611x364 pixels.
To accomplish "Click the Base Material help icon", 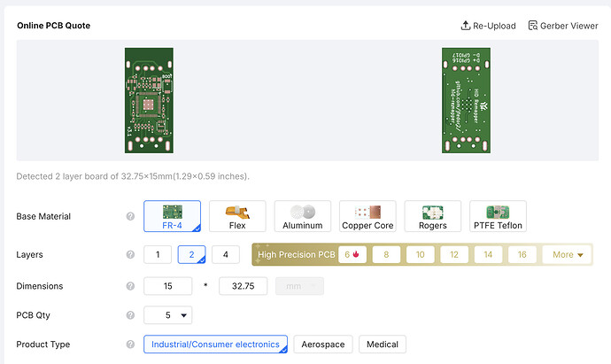I will click(130, 216).
